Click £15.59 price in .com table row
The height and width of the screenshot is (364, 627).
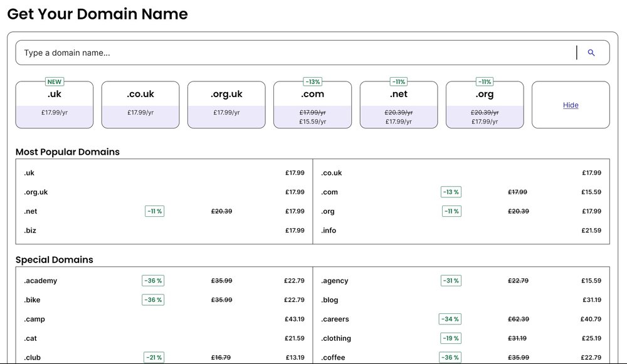pos(591,192)
